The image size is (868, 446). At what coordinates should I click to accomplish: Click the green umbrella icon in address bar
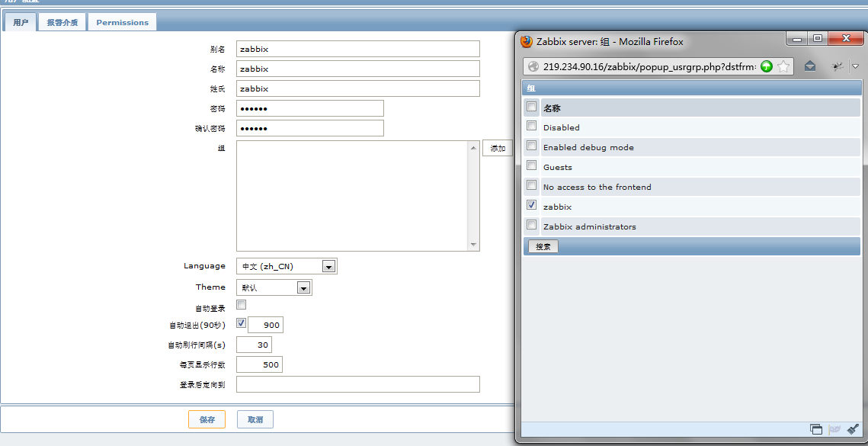click(x=766, y=66)
